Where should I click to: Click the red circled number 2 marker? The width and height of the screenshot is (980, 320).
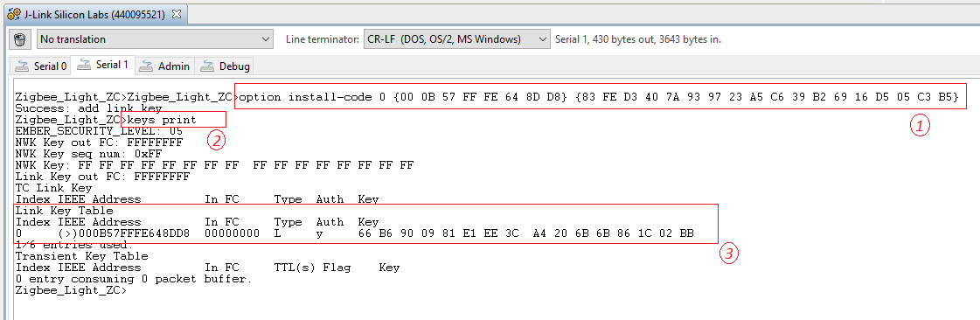(x=216, y=142)
